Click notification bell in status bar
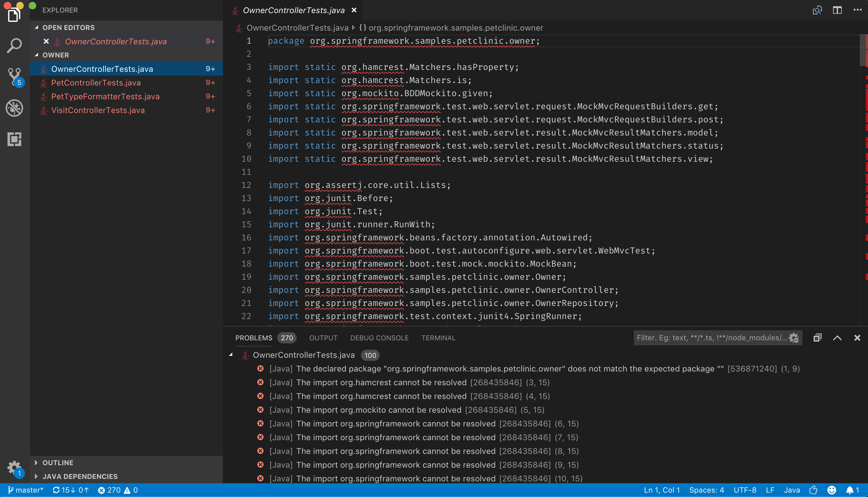Viewport: 868px width, 497px height. click(x=850, y=490)
